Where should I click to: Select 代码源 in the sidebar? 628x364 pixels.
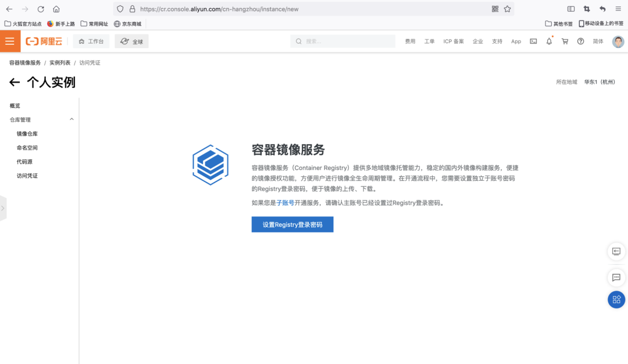tap(24, 162)
